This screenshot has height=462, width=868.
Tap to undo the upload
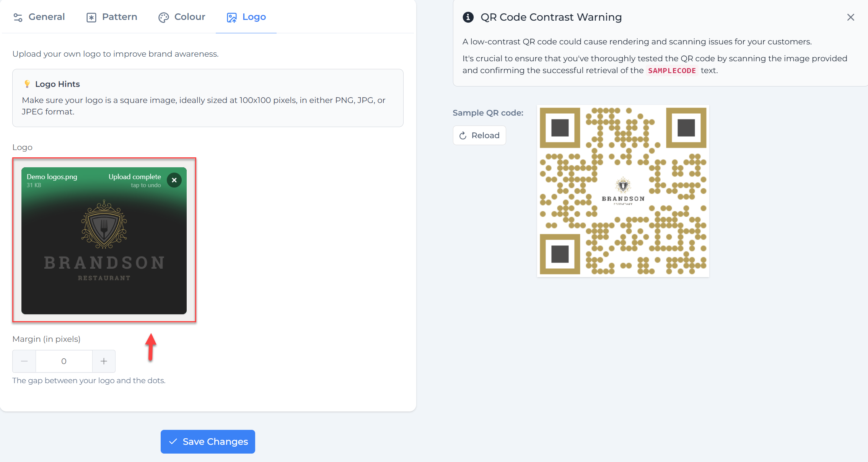point(146,185)
